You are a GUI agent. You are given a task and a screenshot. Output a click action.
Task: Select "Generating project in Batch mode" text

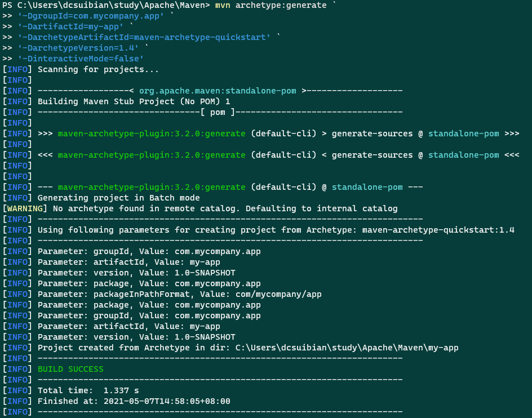click(x=118, y=198)
